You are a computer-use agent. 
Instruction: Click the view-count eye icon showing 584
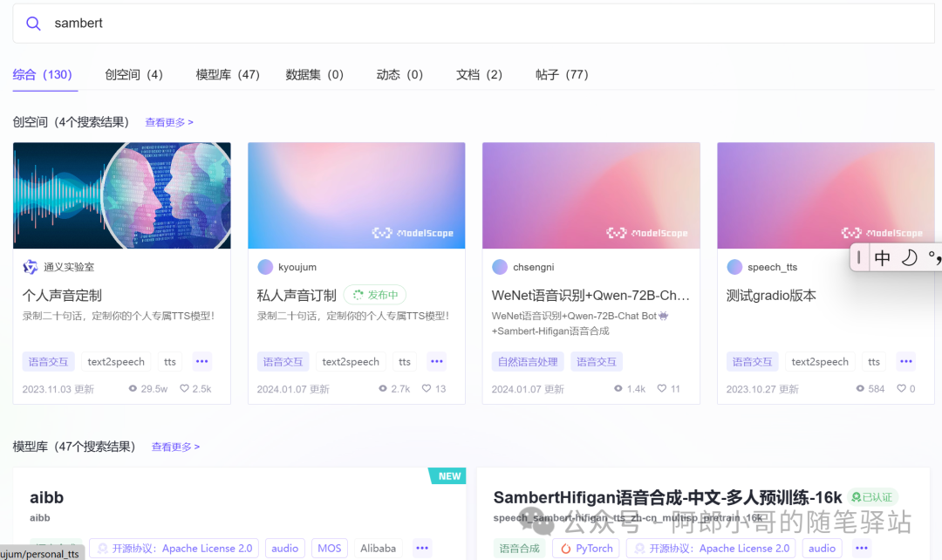click(860, 389)
